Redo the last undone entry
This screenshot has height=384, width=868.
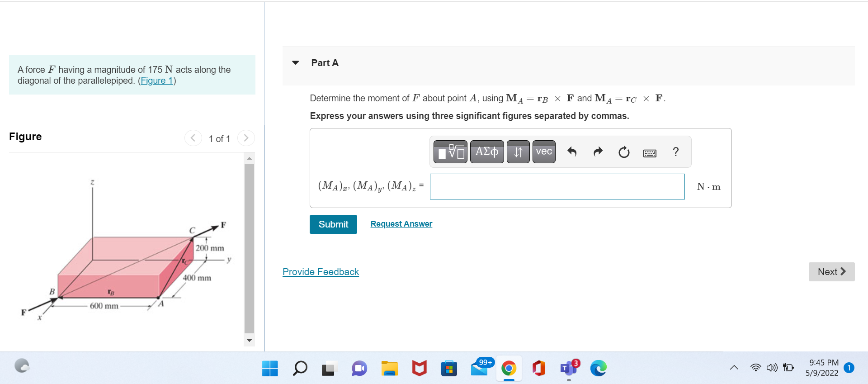tap(598, 152)
